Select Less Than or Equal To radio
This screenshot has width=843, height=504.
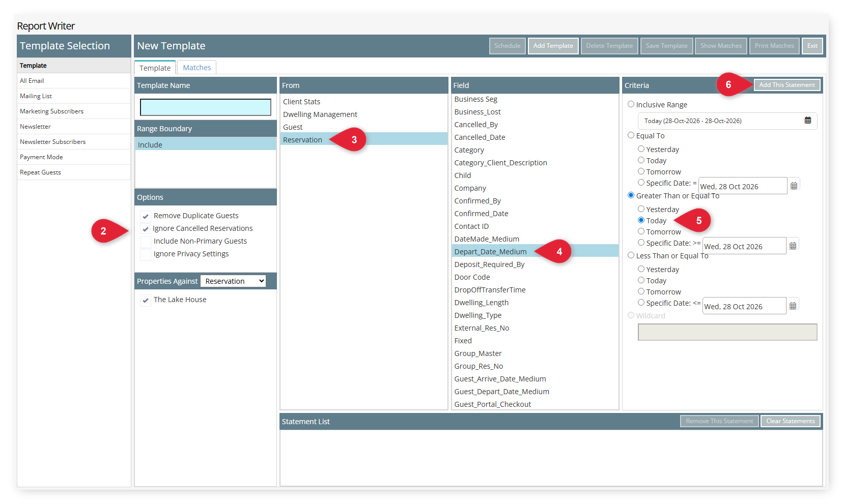click(631, 255)
